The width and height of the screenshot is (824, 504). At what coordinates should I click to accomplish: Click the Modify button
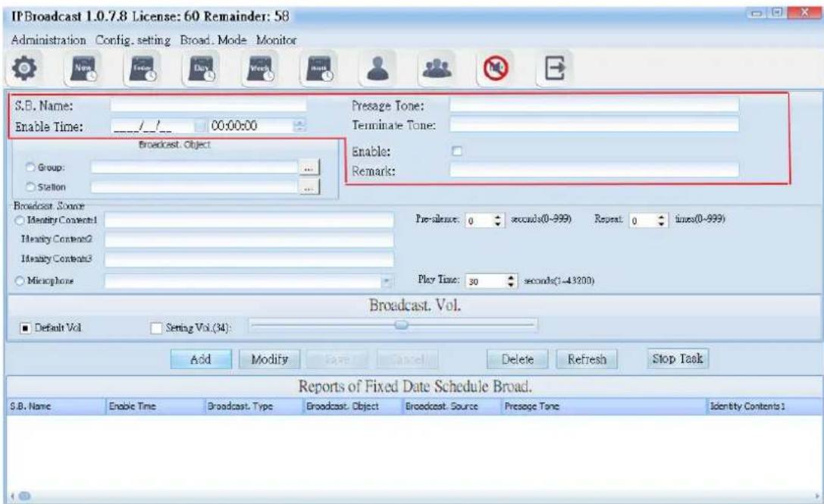(270, 359)
